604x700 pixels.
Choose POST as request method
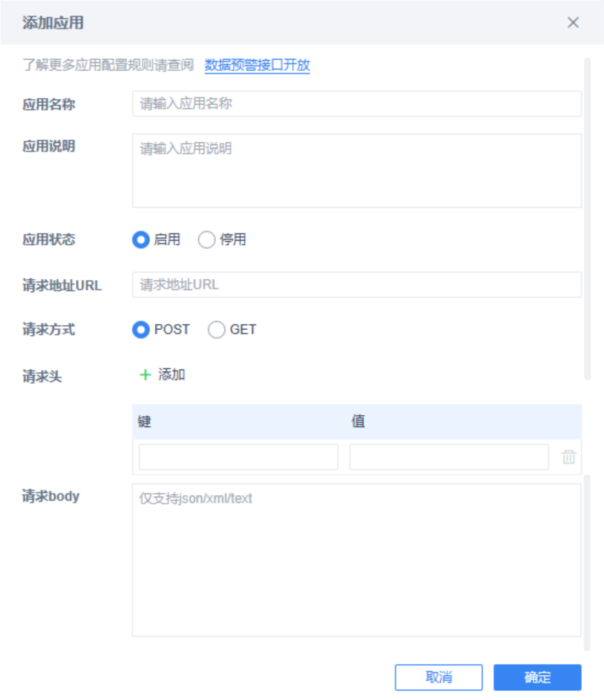[x=141, y=330]
